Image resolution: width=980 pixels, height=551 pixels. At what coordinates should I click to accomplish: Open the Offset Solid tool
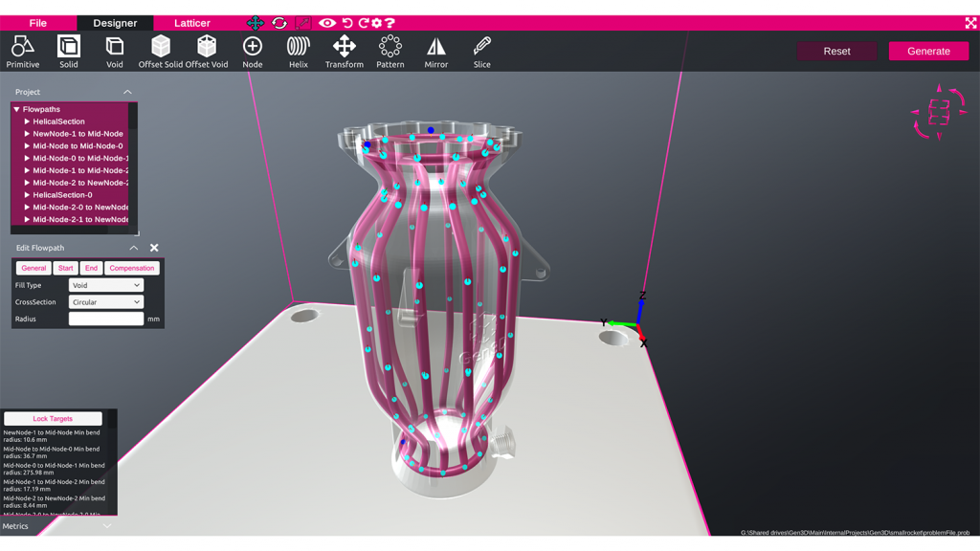(x=160, y=48)
